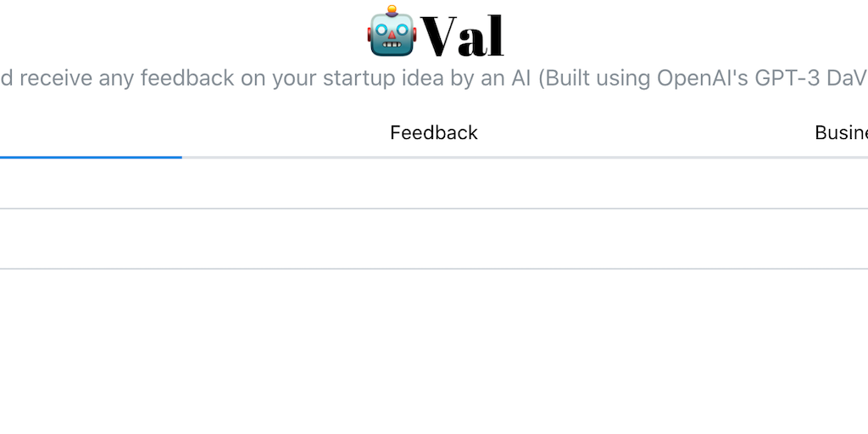Click the robot's teeth on the logo
This screenshot has width=868, height=434.
tap(392, 47)
